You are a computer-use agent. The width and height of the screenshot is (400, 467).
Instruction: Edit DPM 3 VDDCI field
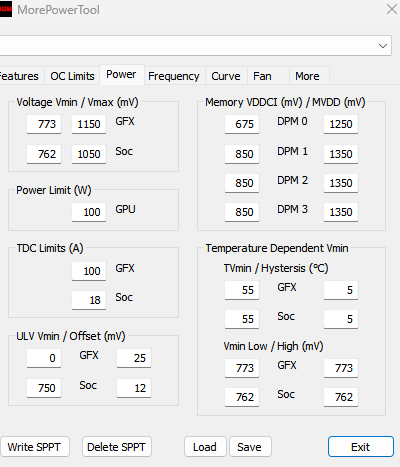pos(242,212)
